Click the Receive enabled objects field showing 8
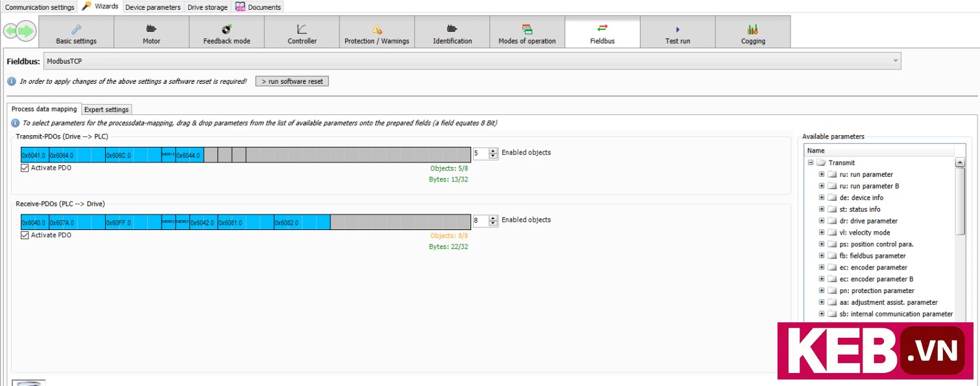Image resolution: width=980 pixels, height=386 pixels. point(481,221)
